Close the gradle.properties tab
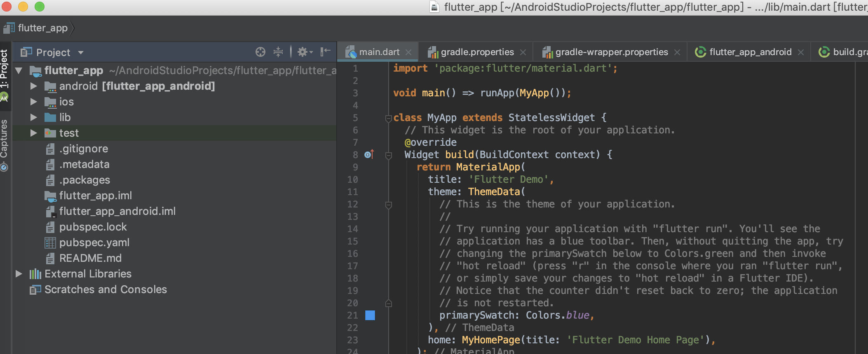The image size is (868, 354). (523, 52)
